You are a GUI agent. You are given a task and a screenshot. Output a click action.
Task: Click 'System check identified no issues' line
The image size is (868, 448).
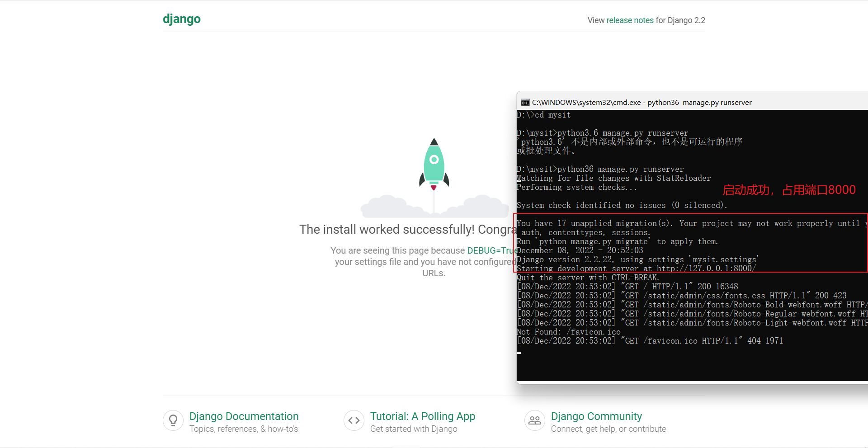622,206
